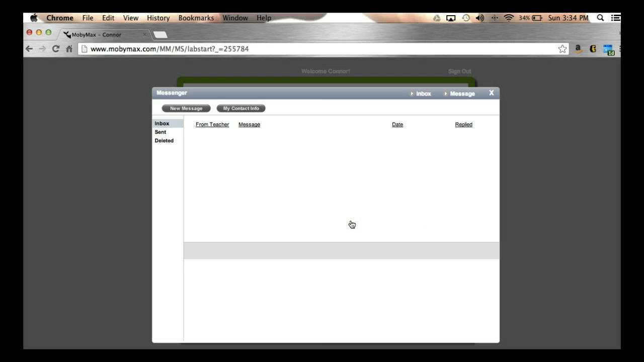Bookmark this page with the star
This screenshot has width=644, height=362.
click(562, 49)
